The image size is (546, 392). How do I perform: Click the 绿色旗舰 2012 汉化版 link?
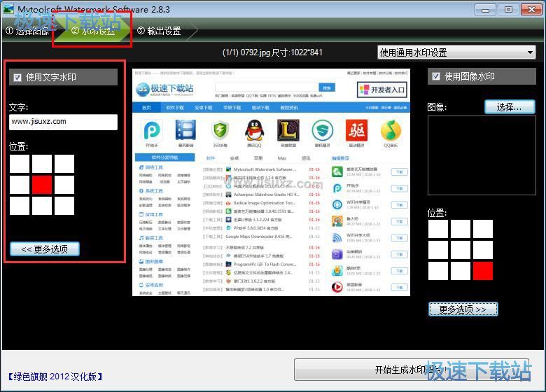pyautogui.click(x=55, y=377)
